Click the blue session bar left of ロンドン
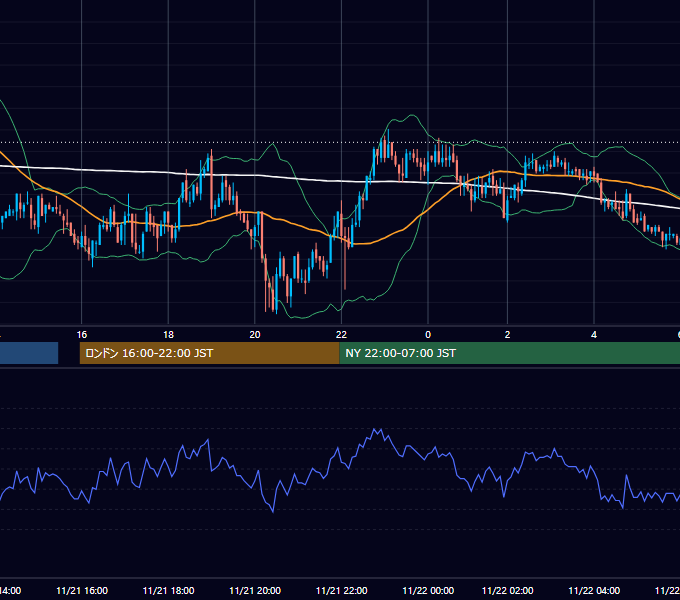This screenshot has width=680, height=600. coord(29,353)
